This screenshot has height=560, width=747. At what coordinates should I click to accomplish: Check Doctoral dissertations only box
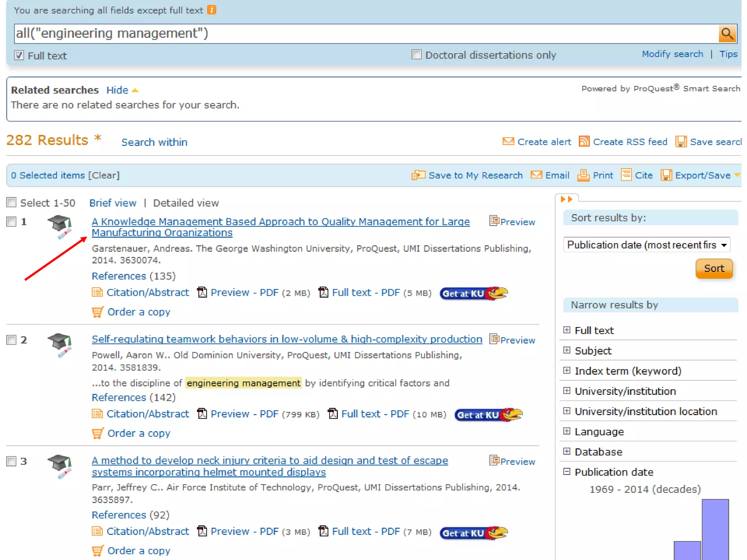click(x=417, y=55)
